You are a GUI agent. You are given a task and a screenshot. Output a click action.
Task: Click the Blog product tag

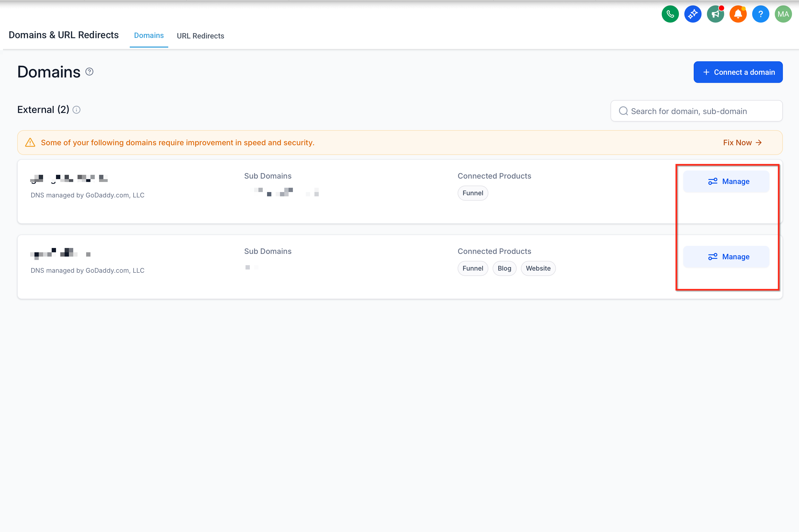[x=504, y=268]
